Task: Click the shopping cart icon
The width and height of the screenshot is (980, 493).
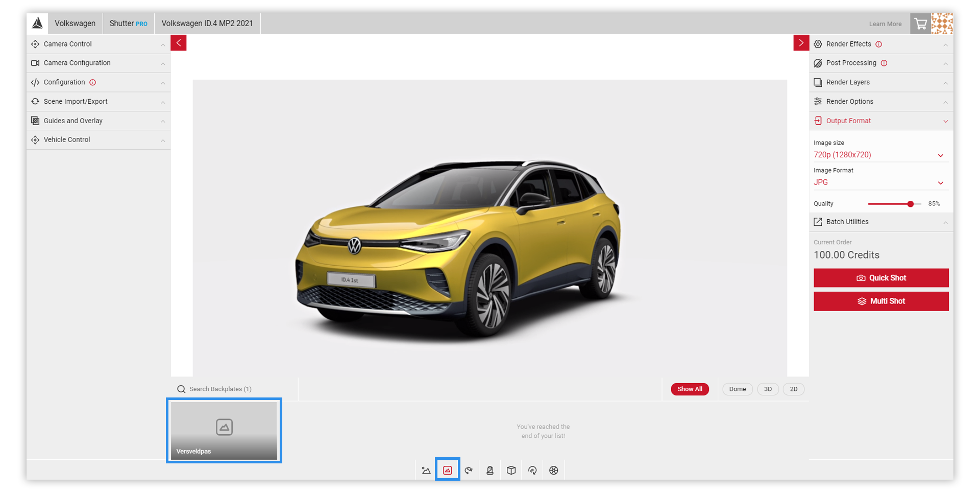Action: click(x=921, y=24)
